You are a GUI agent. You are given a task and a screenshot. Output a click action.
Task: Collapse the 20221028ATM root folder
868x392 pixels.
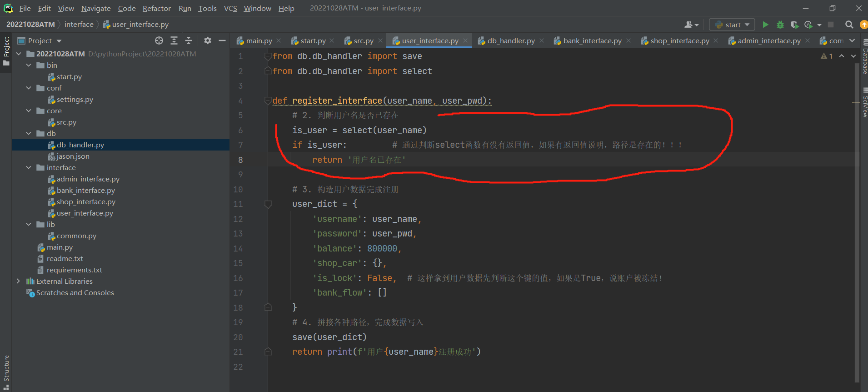(x=19, y=54)
